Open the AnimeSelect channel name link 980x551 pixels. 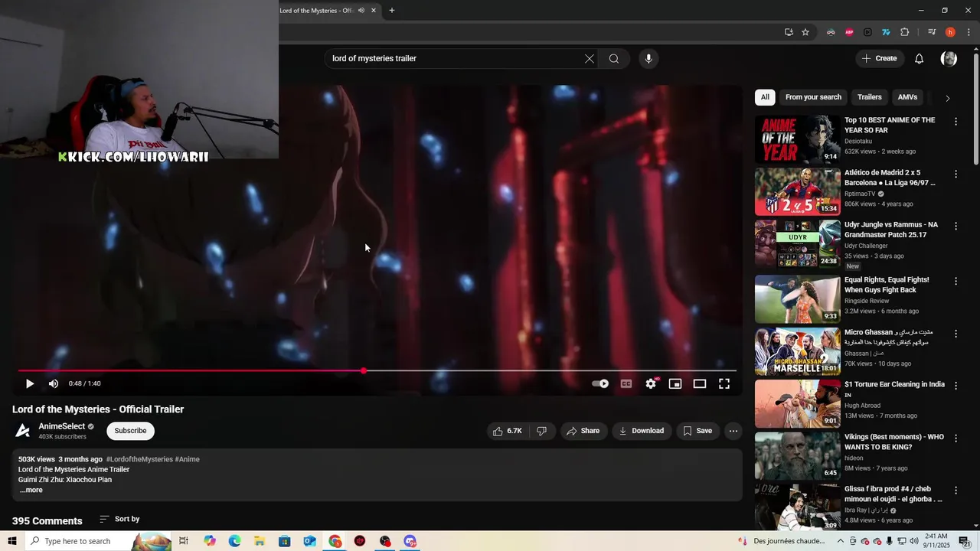[62, 426]
